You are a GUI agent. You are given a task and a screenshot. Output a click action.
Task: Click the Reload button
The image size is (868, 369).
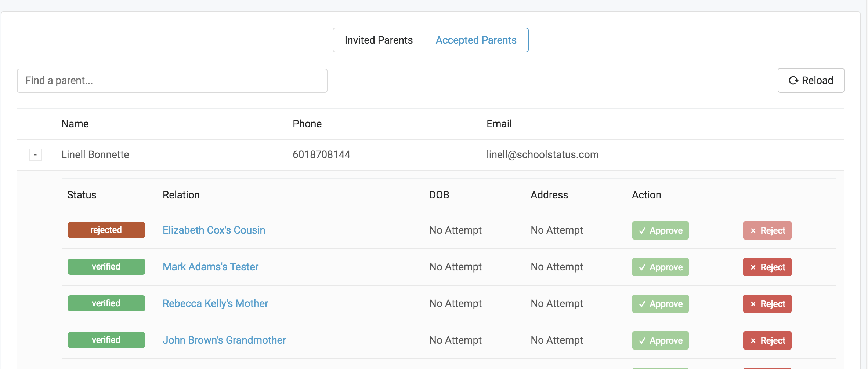point(811,80)
